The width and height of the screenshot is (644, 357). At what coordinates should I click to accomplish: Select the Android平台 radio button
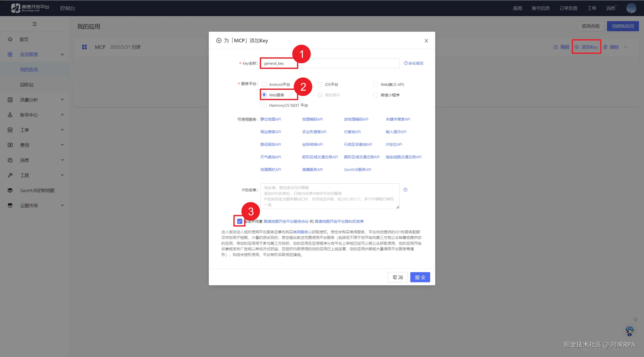pos(264,84)
